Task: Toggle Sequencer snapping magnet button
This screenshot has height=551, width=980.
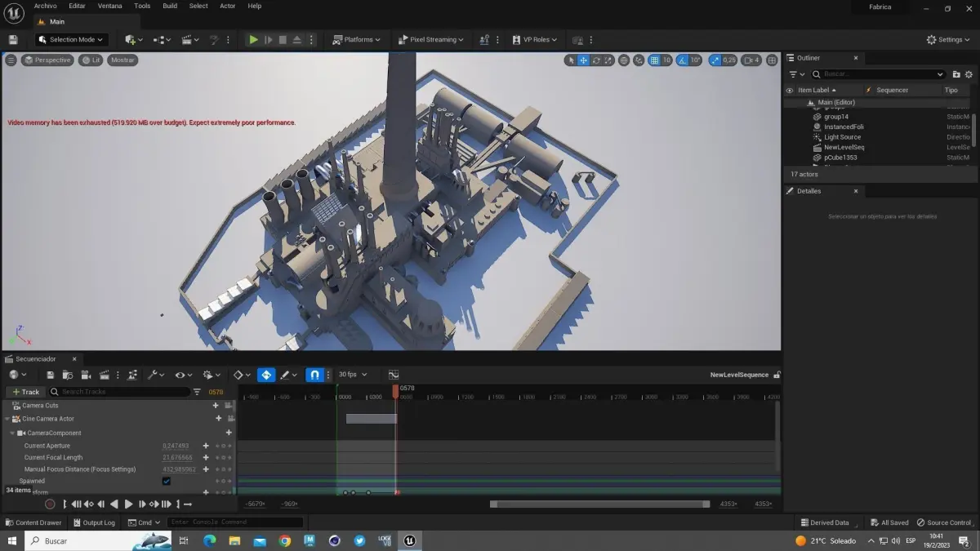Action: (x=314, y=375)
